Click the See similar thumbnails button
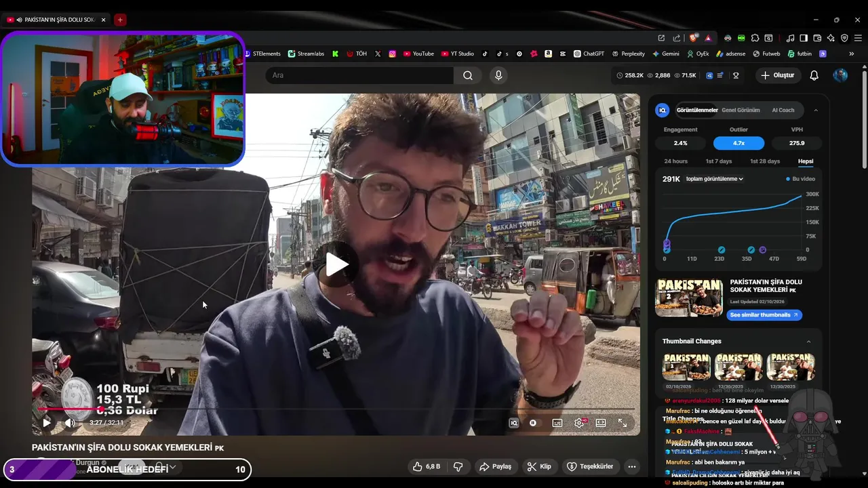Viewport: 868px width, 488px height. pyautogui.click(x=764, y=315)
